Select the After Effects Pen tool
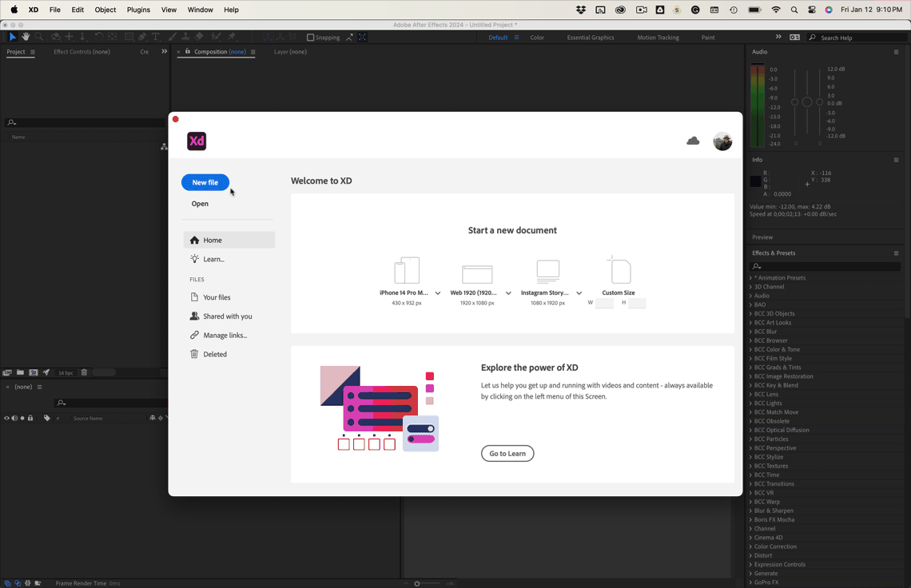911x588 pixels. click(x=142, y=37)
